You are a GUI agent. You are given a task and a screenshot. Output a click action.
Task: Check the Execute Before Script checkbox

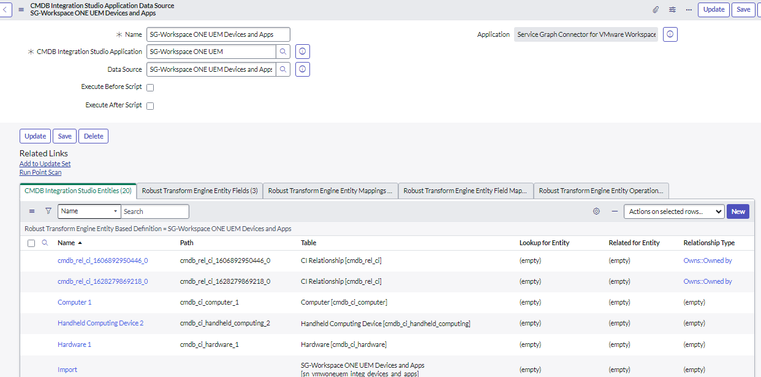pyautogui.click(x=150, y=88)
